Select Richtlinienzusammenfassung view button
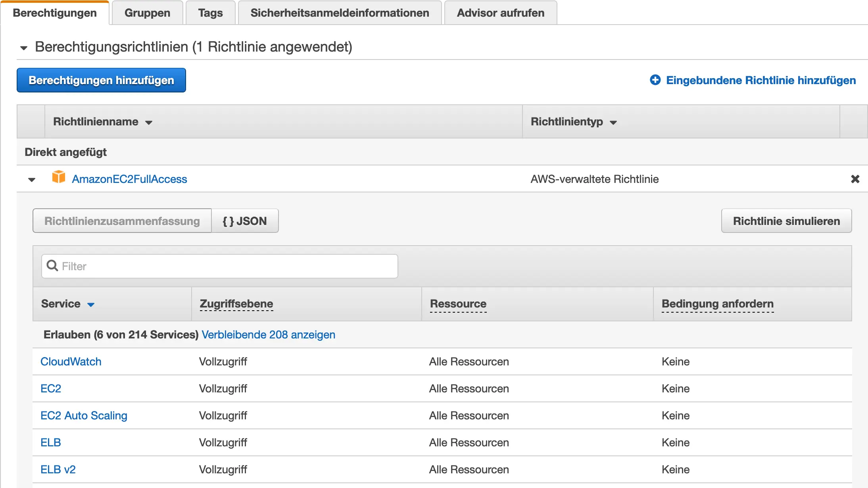This screenshot has height=488, width=868. (122, 221)
